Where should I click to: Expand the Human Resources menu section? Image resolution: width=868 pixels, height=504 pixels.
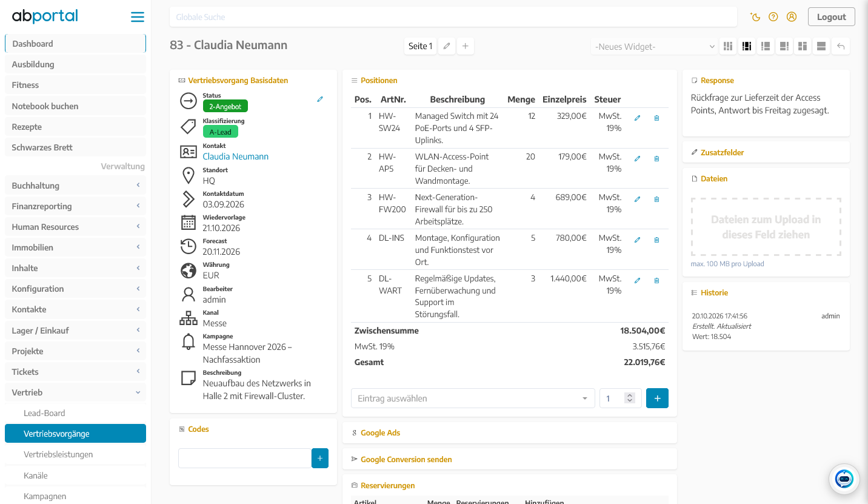click(76, 227)
